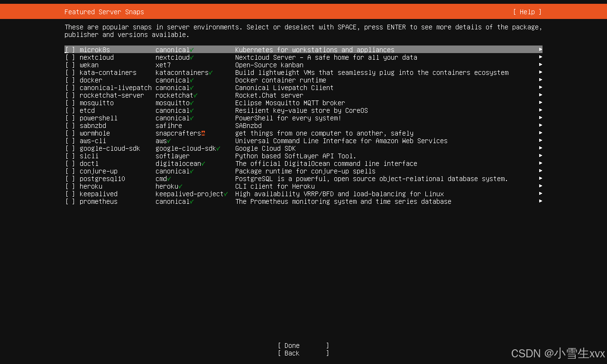Expand arrow on keepalived row
Image resolution: width=607 pixels, height=364 pixels.
click(x=541, y=193)
